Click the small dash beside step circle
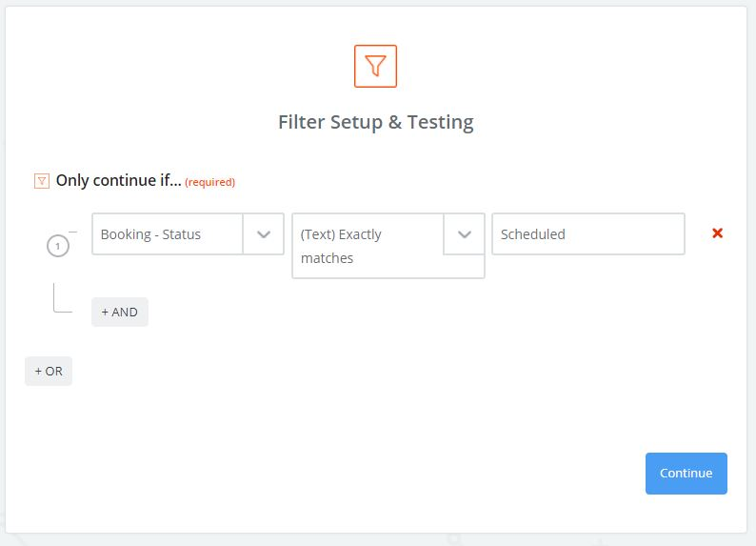The width and height of the screenshot is (756, 546). click(x=73, y=232)
